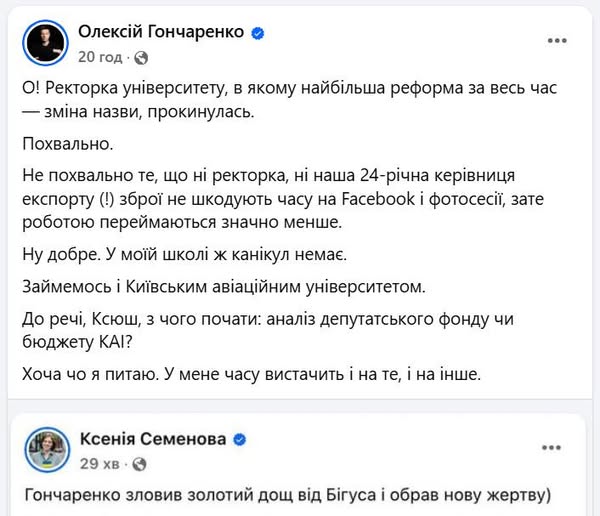Click the shared post text "Гончаренко зловив золотий дощ"
Viewport: 600px width, 516px height.
tap(291, 495)
